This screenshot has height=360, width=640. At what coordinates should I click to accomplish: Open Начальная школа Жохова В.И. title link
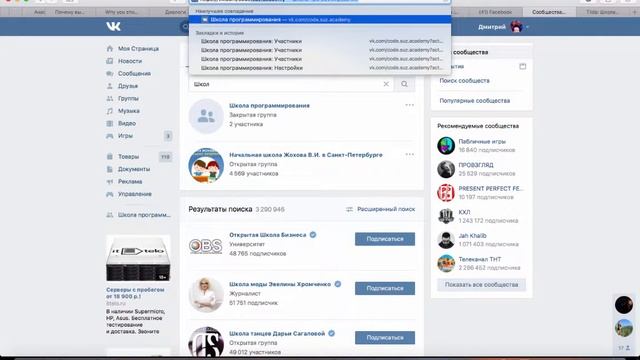(x=306, y=155)
